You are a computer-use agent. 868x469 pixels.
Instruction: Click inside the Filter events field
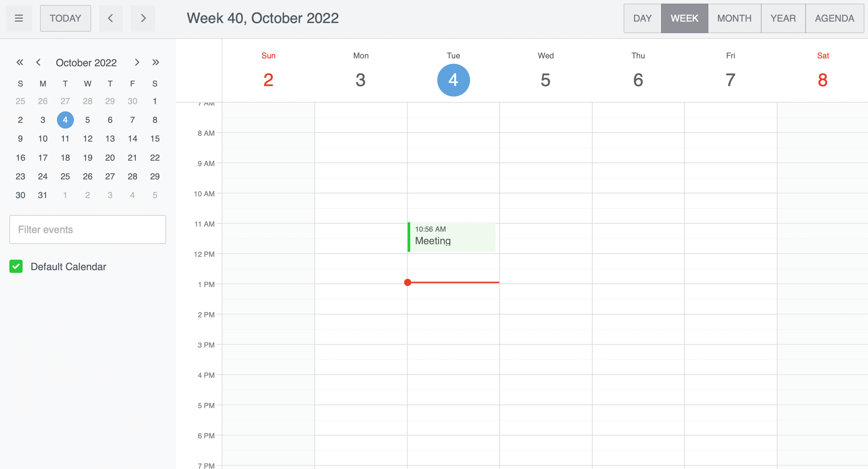(x=87, y=229)
